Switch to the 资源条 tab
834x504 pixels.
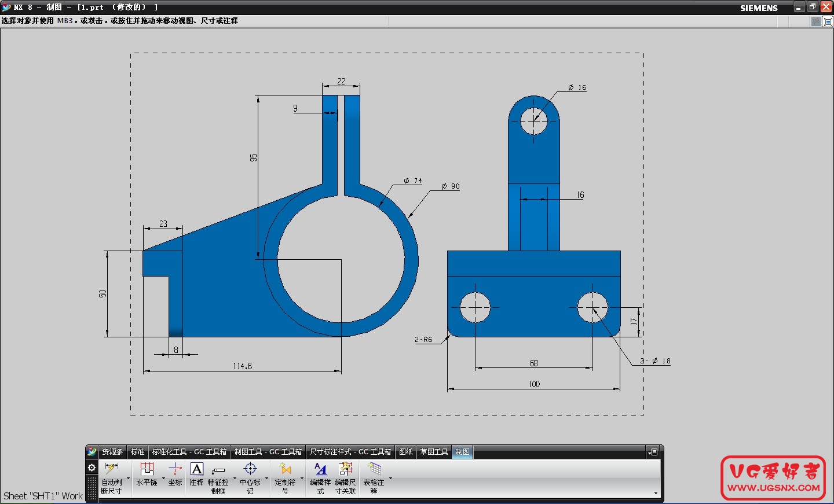coord(112,452)
